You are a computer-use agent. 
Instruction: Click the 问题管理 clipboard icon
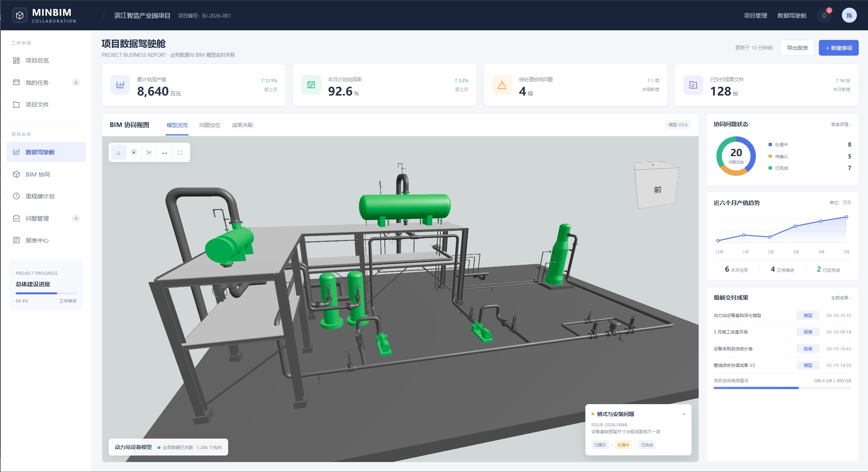pos(16,218)
